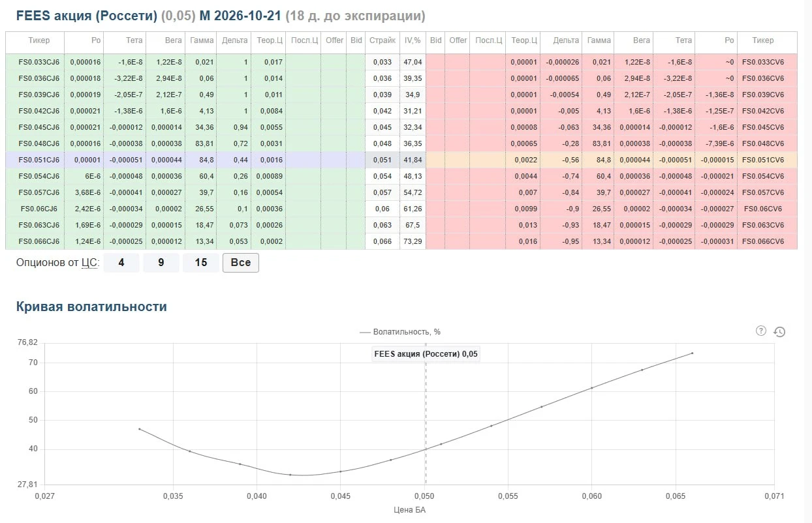Click the put ticker FS0.048CV6

click(763, 143)
